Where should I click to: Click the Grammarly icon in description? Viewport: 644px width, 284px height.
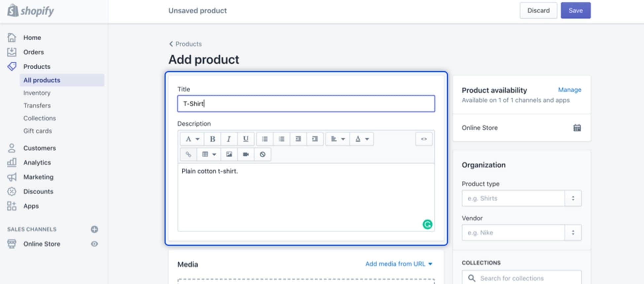point(427,225)
